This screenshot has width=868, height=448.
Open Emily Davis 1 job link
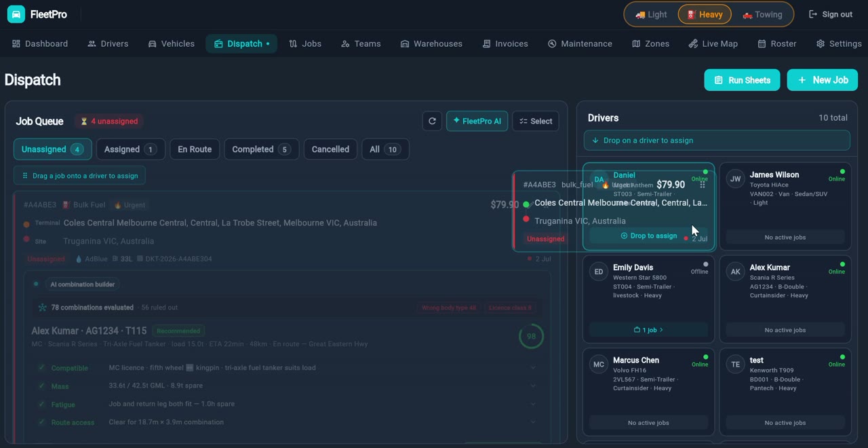pos(648,330)
